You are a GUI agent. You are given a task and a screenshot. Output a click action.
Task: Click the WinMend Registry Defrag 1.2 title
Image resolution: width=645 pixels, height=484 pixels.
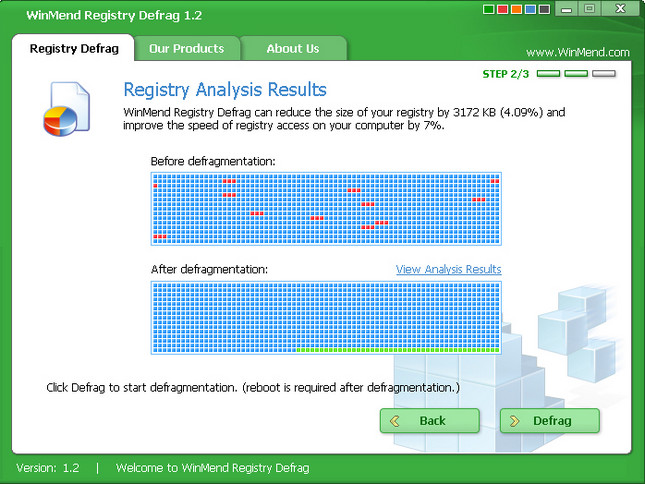[x=114, y=15]
